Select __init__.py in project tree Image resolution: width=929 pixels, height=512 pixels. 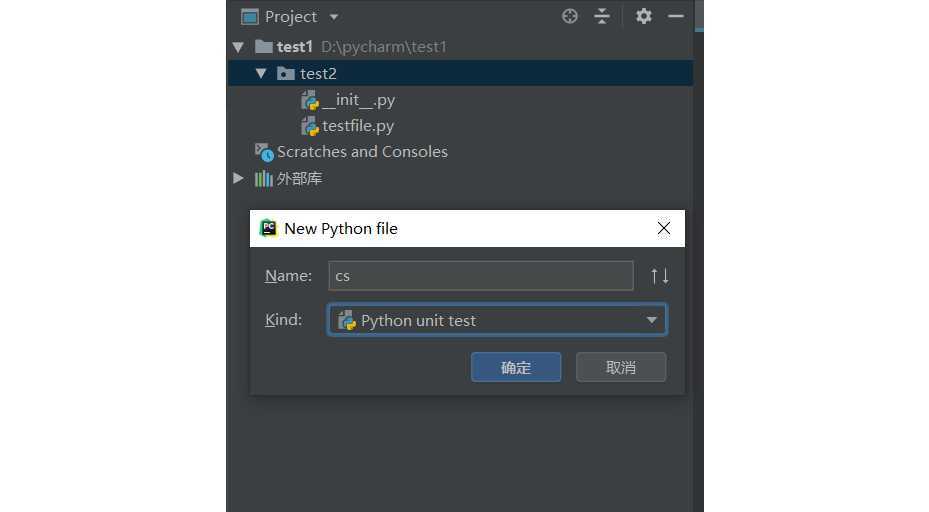point(358,100)
